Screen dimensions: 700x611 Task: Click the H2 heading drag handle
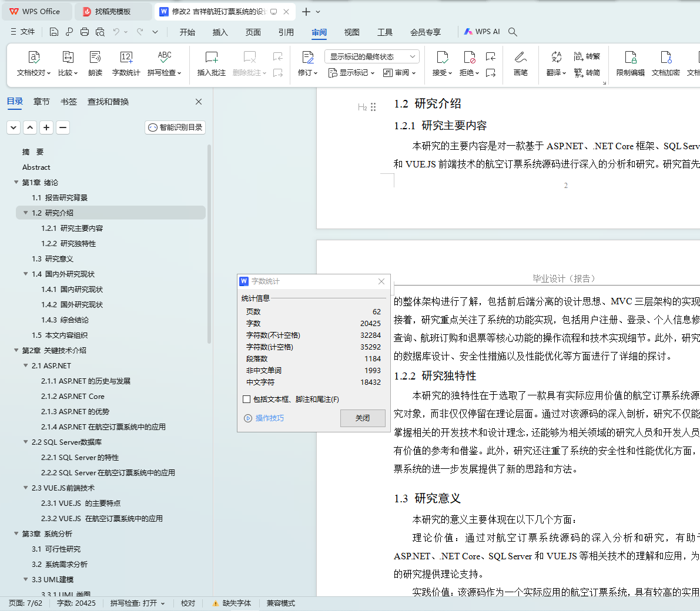pos(373,107)
